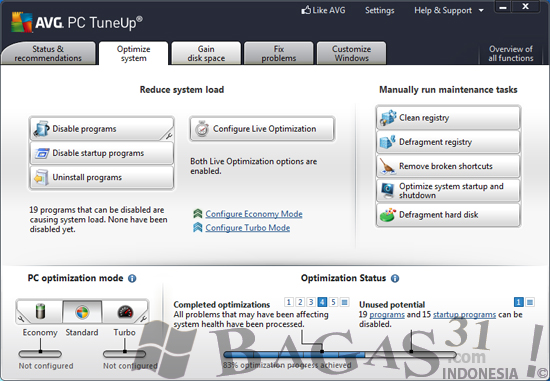Click the Remove broken shortcuts broom icon
The height and width of the screenshot is (381, 550).
[x=388, y=166]
